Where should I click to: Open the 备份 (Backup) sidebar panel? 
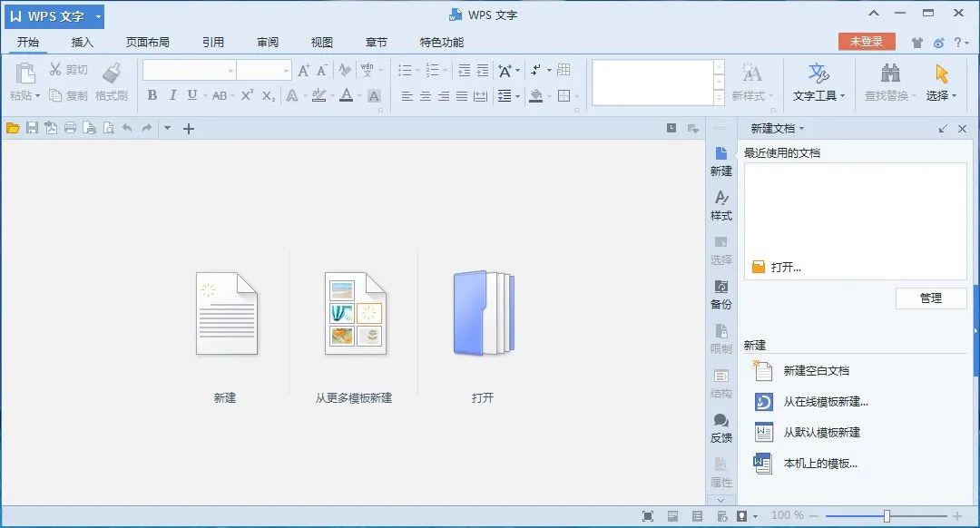721,293
